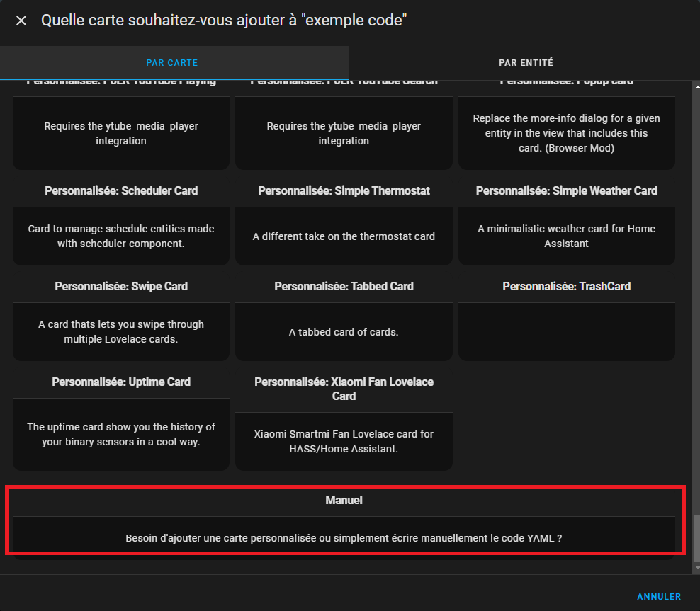Close the card picker dialog
The width and height of the screenshot is (700, 611).
tap(21, 21)
